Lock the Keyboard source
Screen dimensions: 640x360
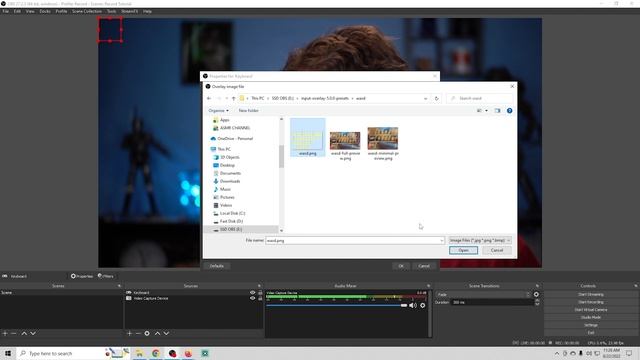(260, 293)
